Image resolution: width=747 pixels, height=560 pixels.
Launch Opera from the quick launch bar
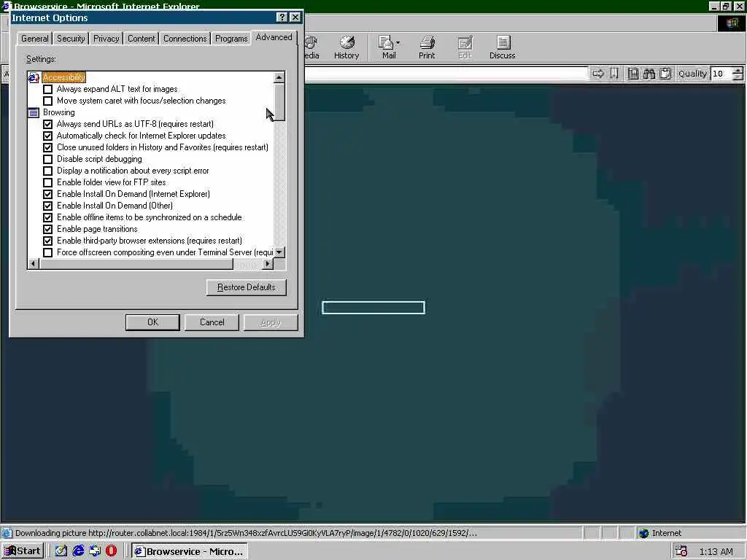coord(111,551)
